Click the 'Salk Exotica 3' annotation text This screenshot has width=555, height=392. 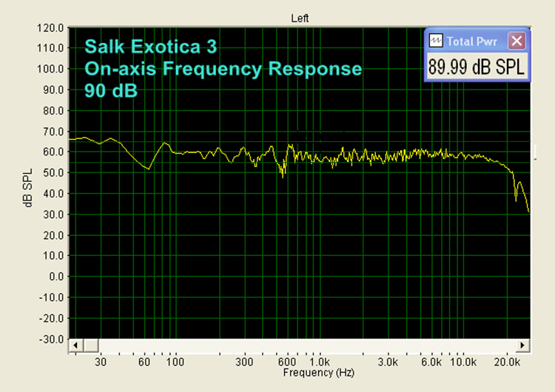pos(151,47)
